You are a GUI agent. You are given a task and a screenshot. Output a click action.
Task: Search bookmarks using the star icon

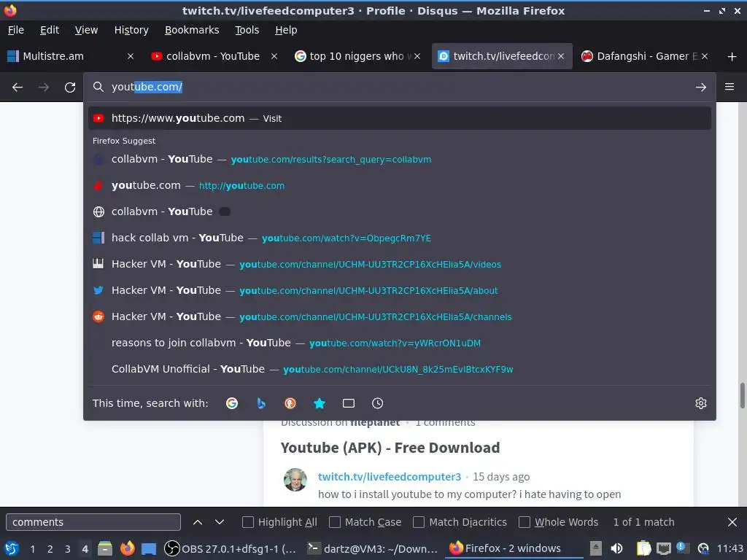pos(320,403)
